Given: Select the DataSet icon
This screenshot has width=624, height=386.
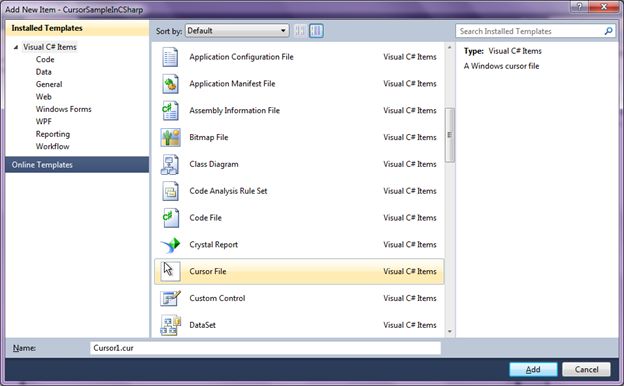Looking at the screenshot, I should pyautogui.click(x=170, y=325).
